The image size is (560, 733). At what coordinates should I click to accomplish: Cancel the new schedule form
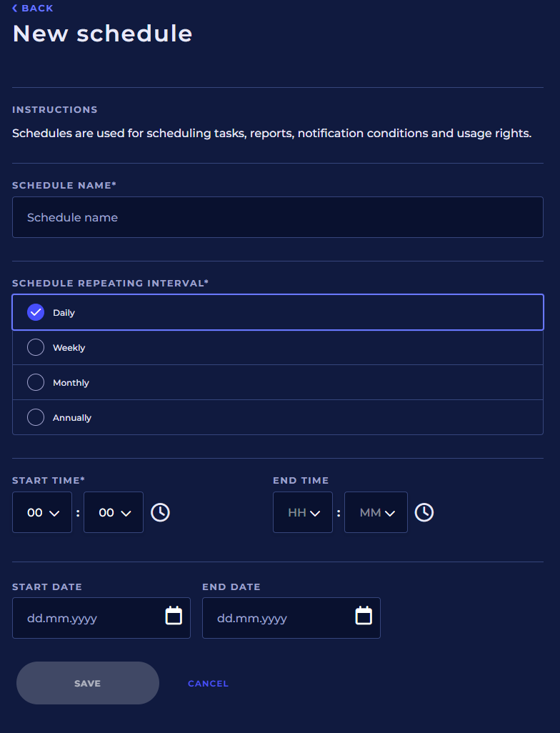coord(208,684)
